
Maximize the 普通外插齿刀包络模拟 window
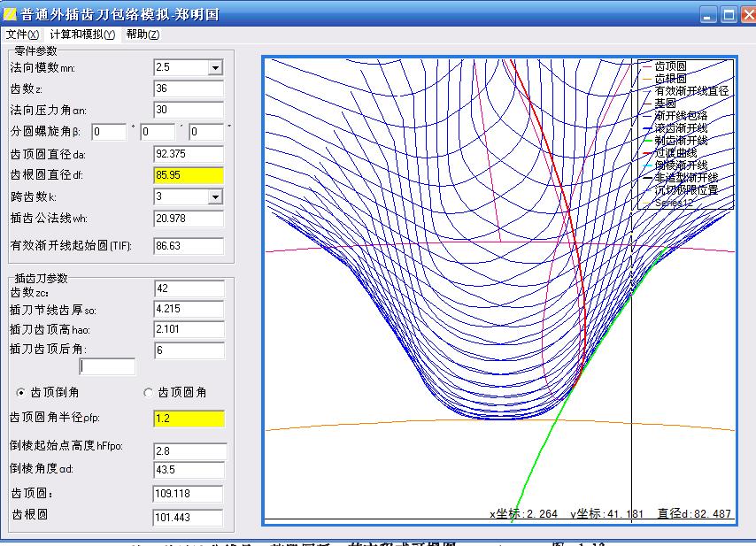729,15
